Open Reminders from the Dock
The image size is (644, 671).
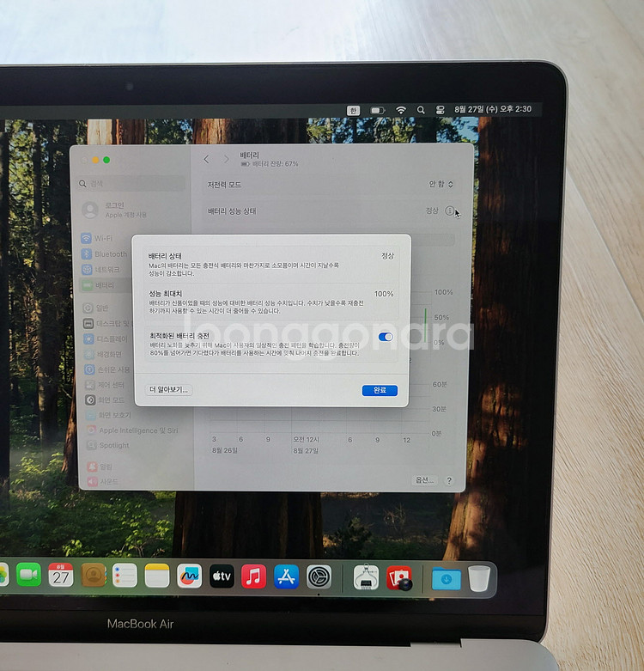pos(125,575)
